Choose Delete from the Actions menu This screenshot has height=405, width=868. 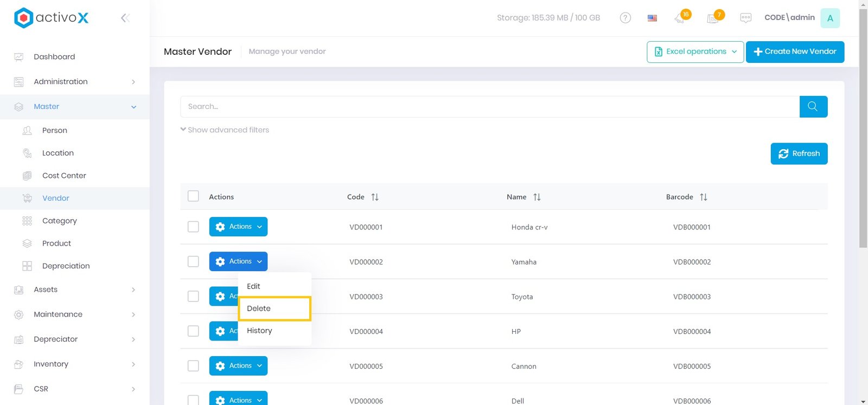tap(259, 308)
